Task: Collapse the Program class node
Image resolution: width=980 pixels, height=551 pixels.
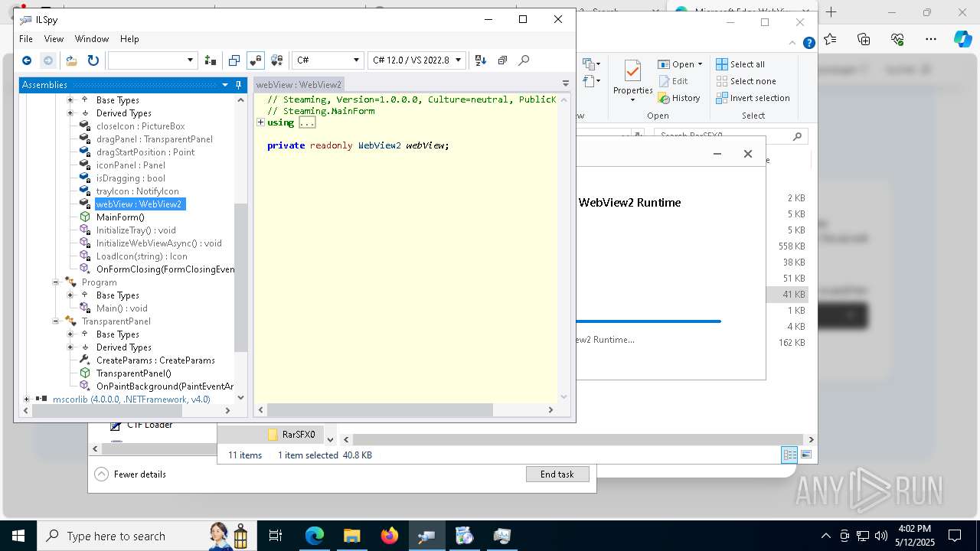Action: pos(56,282)
